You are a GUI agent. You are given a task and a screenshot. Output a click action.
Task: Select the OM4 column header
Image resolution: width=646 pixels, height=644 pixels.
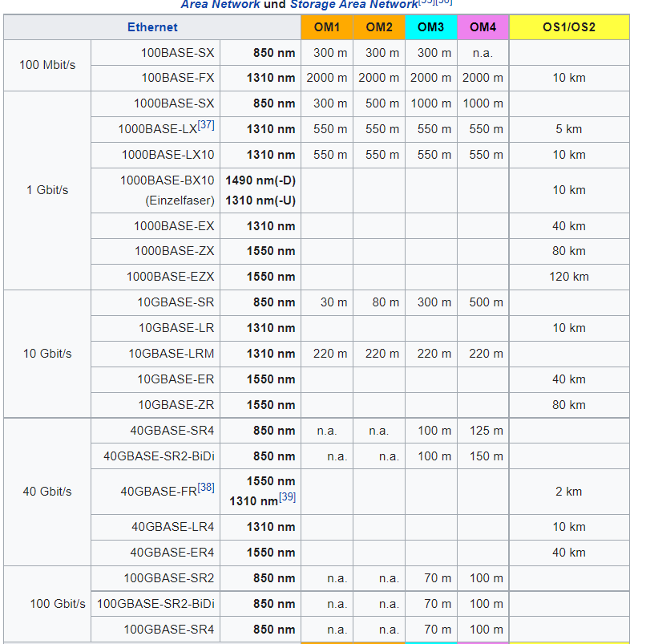(482, 27)
